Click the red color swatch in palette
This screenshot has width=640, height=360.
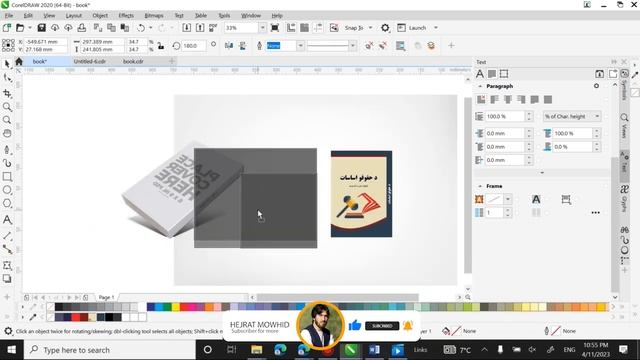184,307
